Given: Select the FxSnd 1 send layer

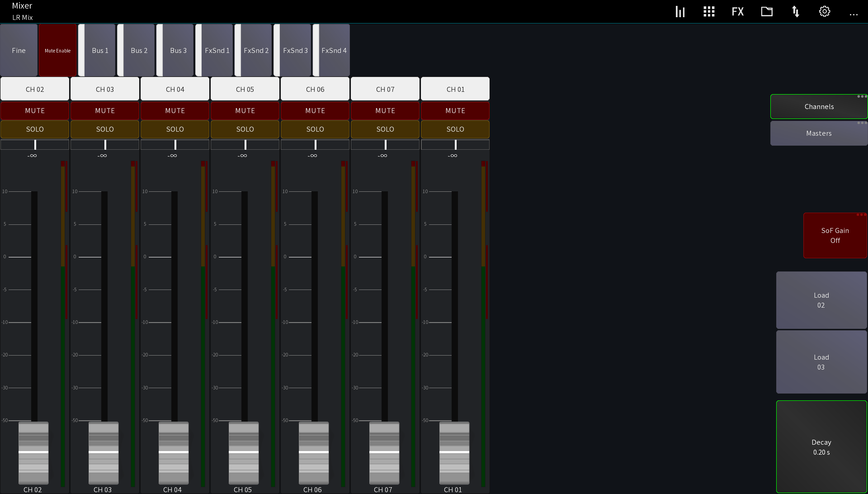Looking at the screenshot, I should 217,50.
